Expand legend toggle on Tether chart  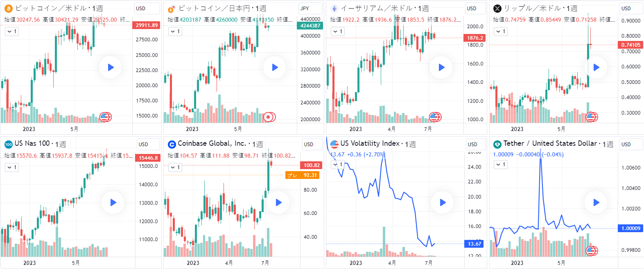pyautogui.click(x=501, y=165)
